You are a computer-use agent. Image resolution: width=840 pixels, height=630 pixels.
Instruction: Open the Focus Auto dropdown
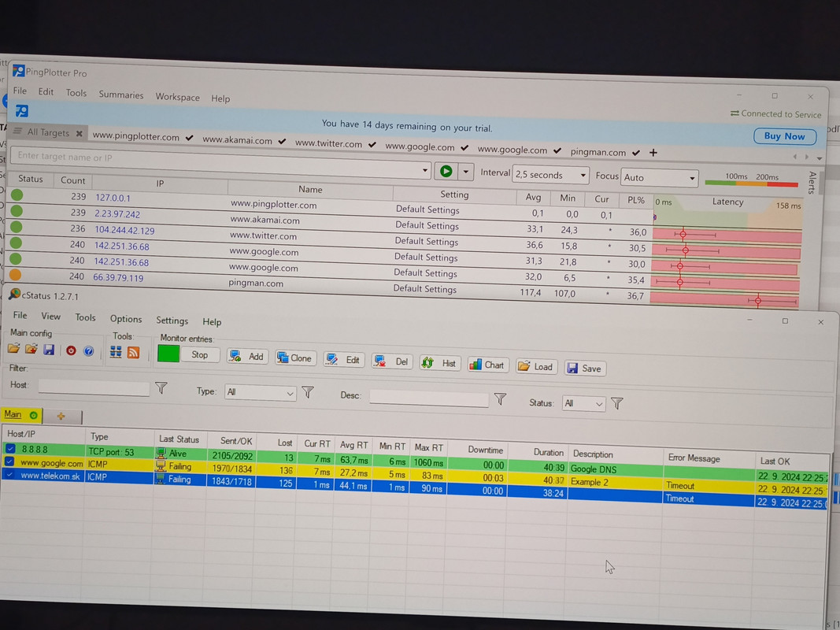click(x=659, y=178)
